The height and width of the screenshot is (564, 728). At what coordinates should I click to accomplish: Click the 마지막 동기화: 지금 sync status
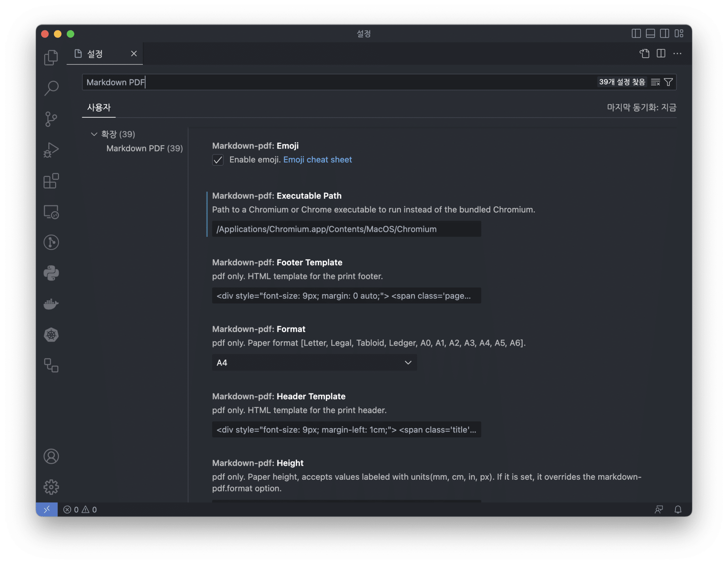click(x=641, y=107)
